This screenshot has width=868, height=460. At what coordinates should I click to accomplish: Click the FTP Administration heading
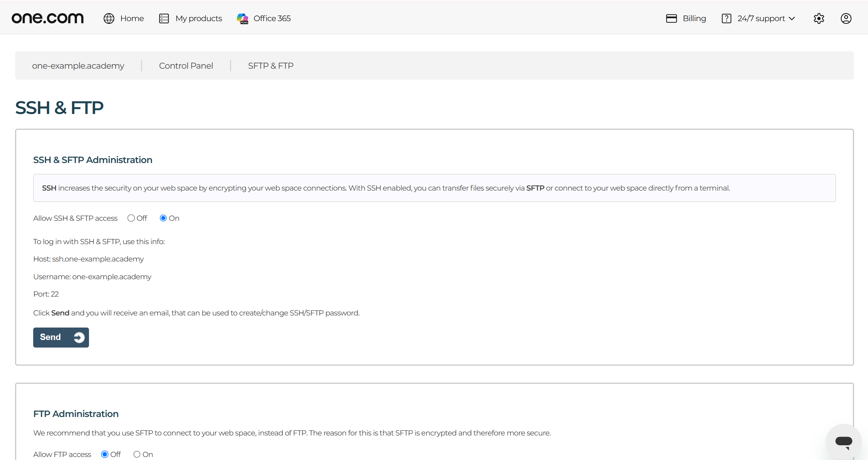click(x=76, y=414)
